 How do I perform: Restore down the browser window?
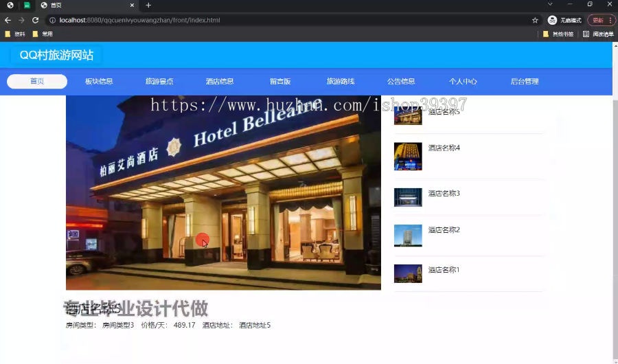pos(590,4)
